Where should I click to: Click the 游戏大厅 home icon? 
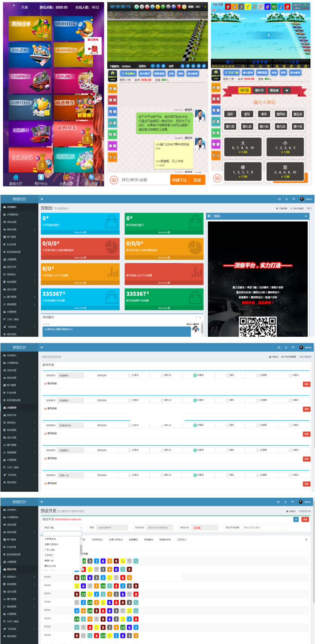pyautogui.click(x=16, y=177)
